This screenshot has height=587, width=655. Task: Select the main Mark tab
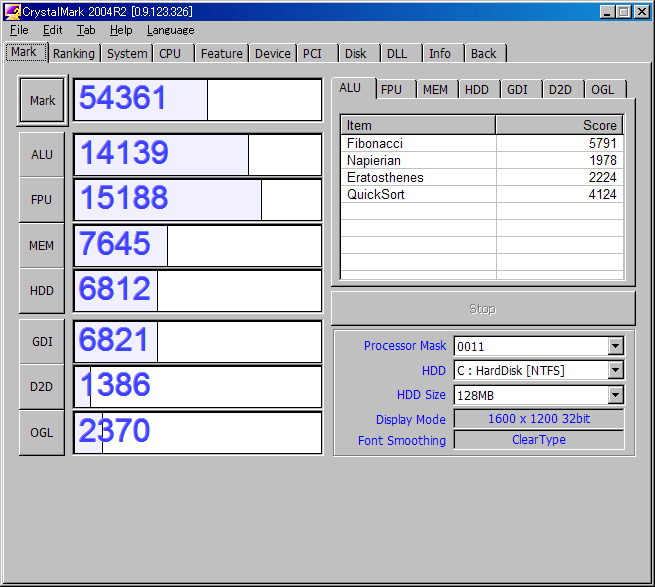(27, 52)
